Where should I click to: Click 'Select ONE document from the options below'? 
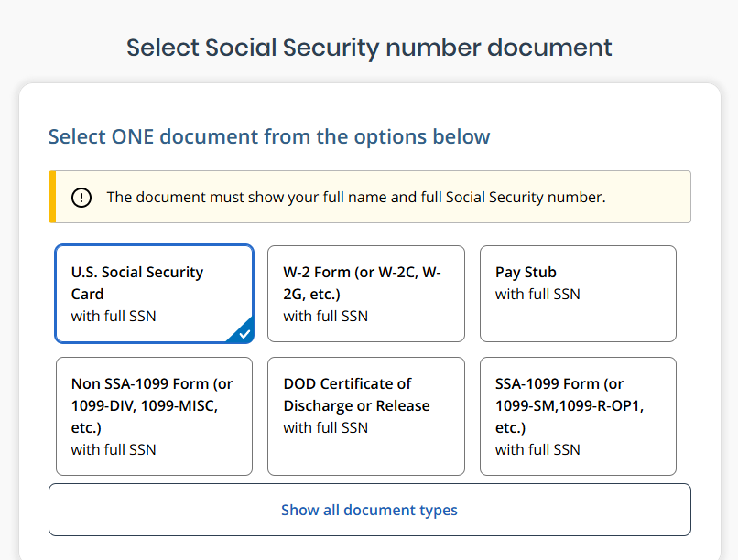coord(269,137)
